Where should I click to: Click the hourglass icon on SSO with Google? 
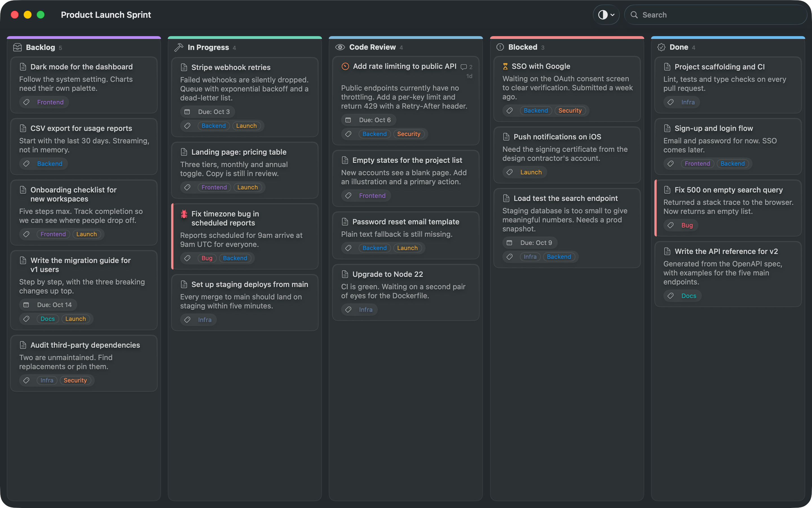pos(505,67)
